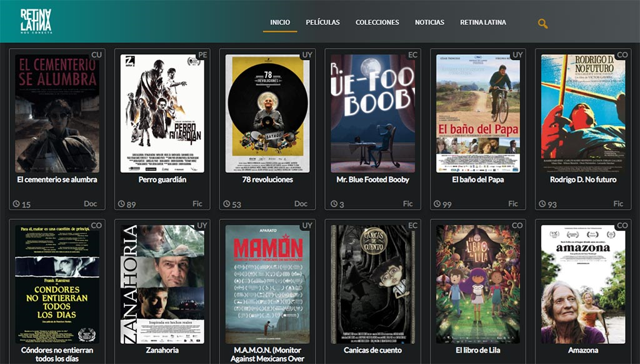This screenshot has width=640, height=364.
Task: Open the Retina Latina menu item
Action: (483, 22)
